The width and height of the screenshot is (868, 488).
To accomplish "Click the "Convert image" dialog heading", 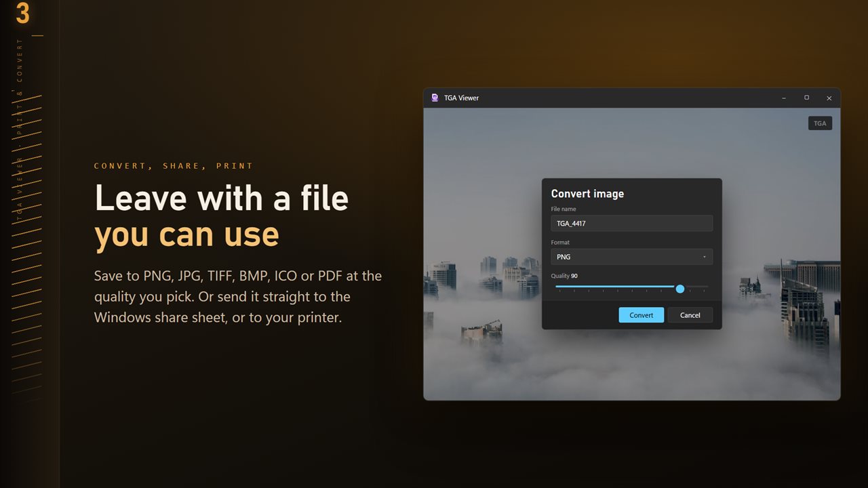I will (587, 194).
